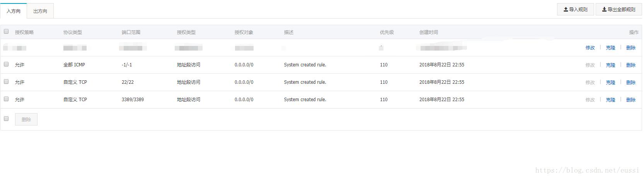This screenshot has height=178, width=644.
Task: Click 修改 on the first blurred rule row
Action: tap(590, 48)
